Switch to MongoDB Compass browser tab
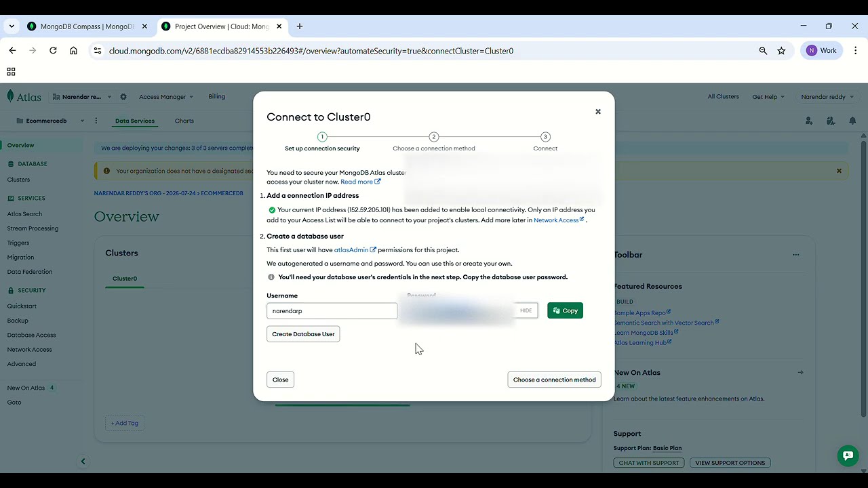This screenshot has width=868, height=488. [88, 26]
